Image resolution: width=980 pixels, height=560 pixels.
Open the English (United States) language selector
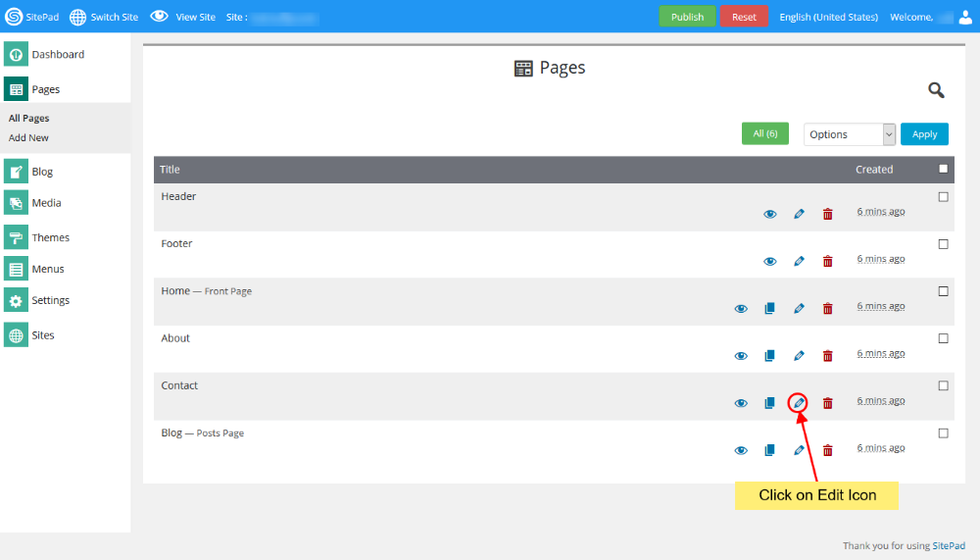[828, 17]
